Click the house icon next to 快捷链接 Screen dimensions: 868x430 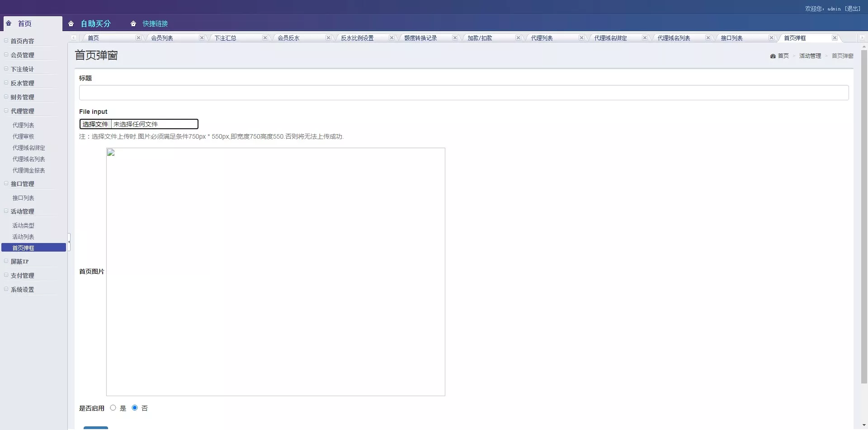[133, 23]
